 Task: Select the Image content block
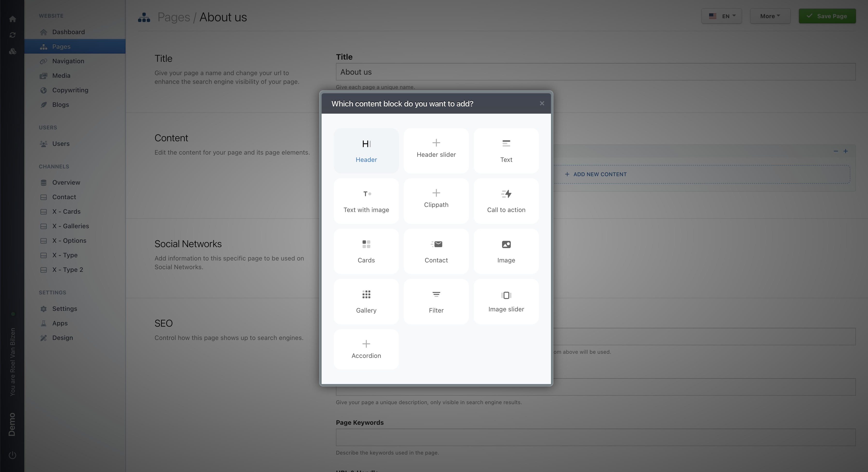pos(506,251)
